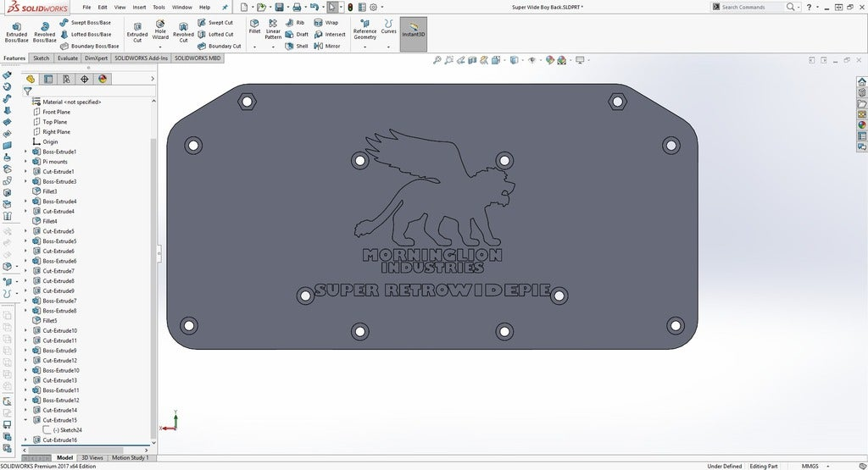Viewport: 868px width, 470px height.
Task: Switch to the Evaluate tab
Action: click(68, 58)
